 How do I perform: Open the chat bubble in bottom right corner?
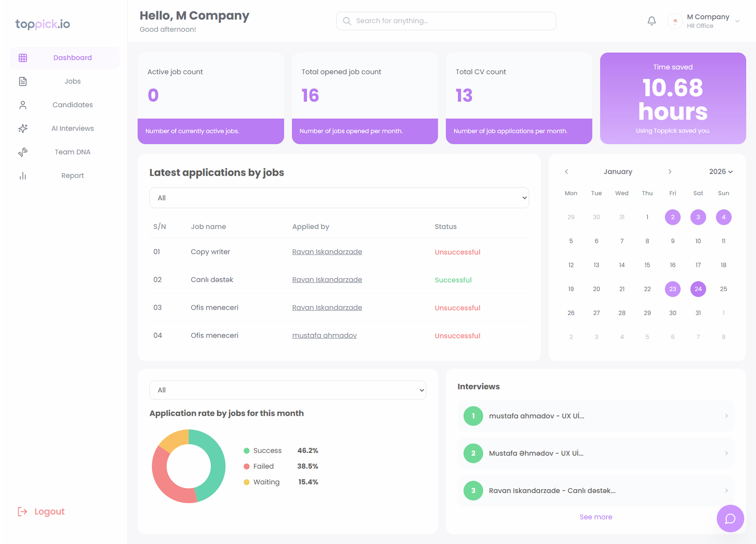click(730, 518)
